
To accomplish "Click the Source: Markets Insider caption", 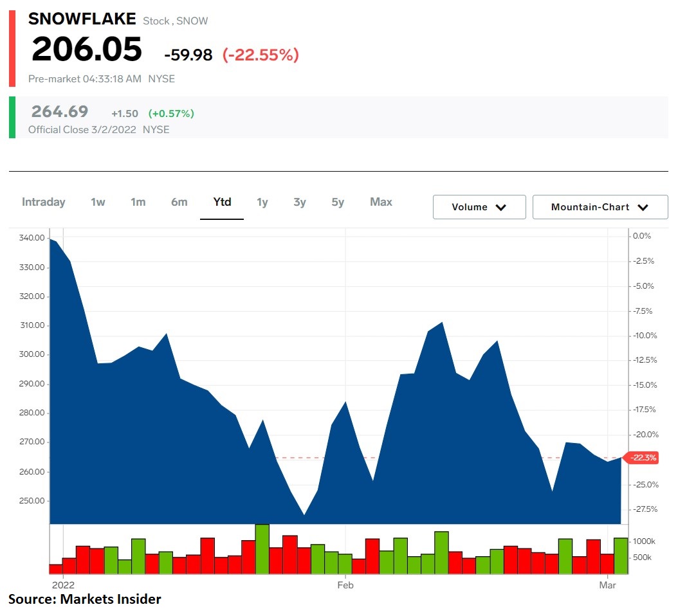I will tap(84, 599).
